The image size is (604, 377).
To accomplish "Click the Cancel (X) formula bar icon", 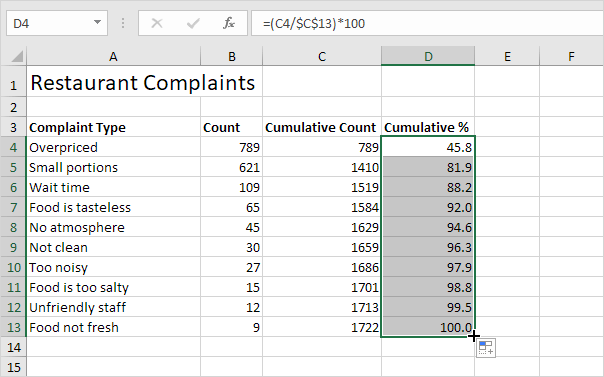I will [157, 23].
